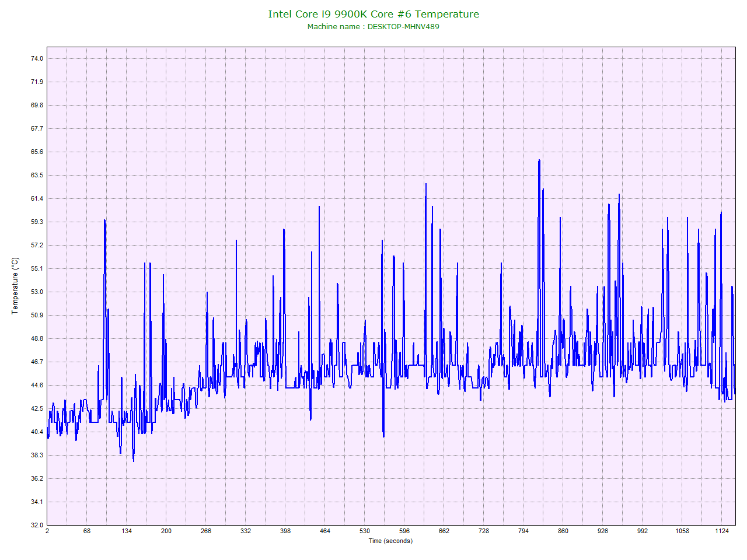Screen dimensions: 747x560
Task: Select the 55.1 temperature axis value
Action: tap(37, 268)
